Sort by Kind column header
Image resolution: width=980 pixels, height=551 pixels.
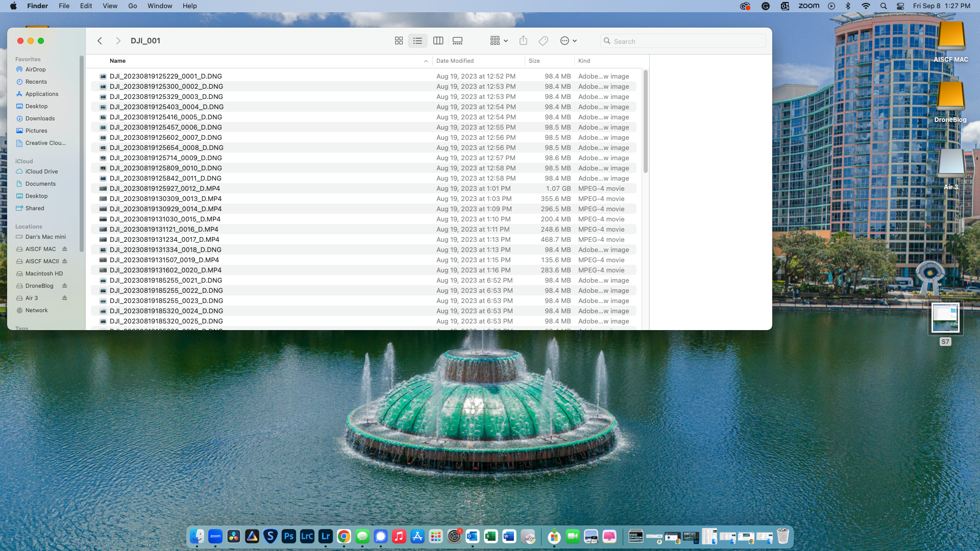coord(584,61)
